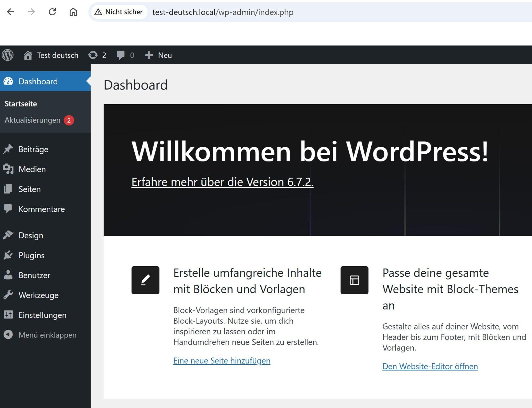Screen dimensions: 532x408
Task: Click the Test deutsch home icon
Action: tap(28, 55)
